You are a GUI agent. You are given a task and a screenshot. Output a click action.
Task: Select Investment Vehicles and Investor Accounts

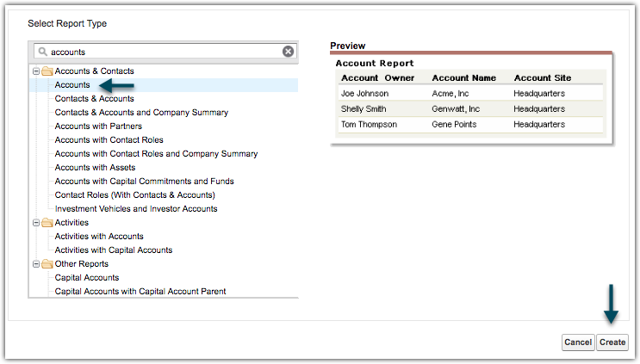[136, 209]
